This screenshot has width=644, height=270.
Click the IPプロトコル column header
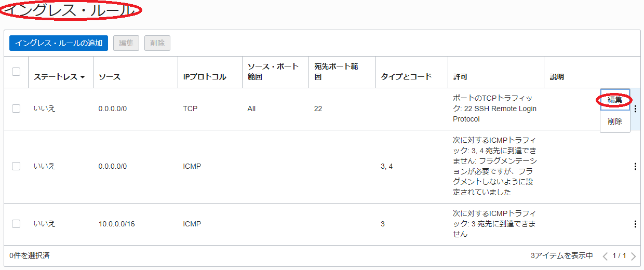[x=205, y=77]
